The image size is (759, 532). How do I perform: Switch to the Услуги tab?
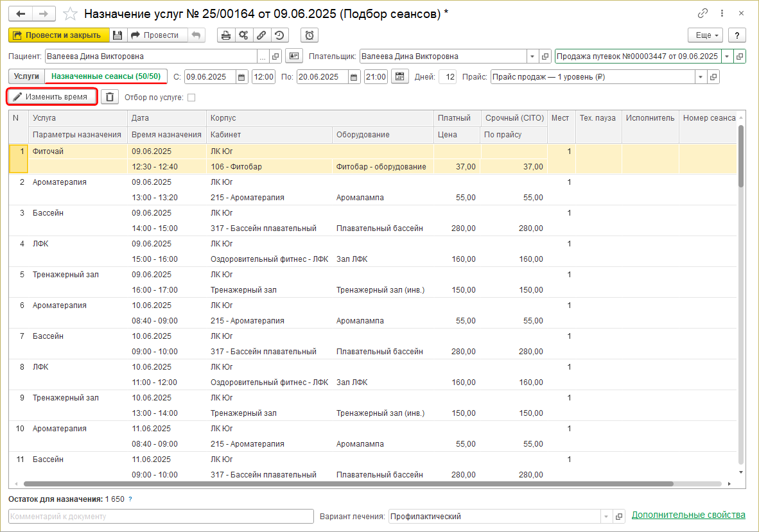(26, 76)
